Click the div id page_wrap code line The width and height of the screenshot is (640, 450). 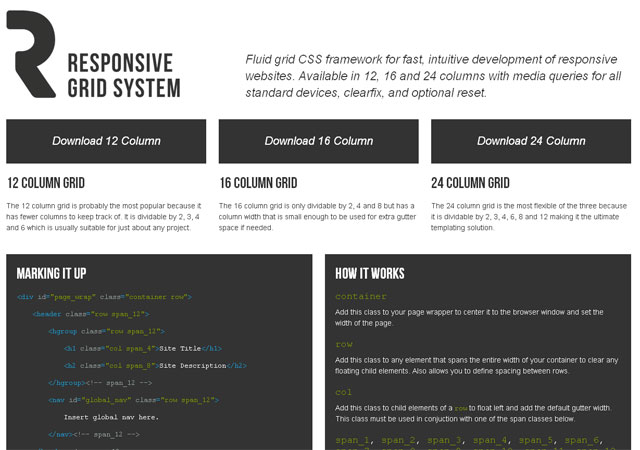(x=104, y=297)
